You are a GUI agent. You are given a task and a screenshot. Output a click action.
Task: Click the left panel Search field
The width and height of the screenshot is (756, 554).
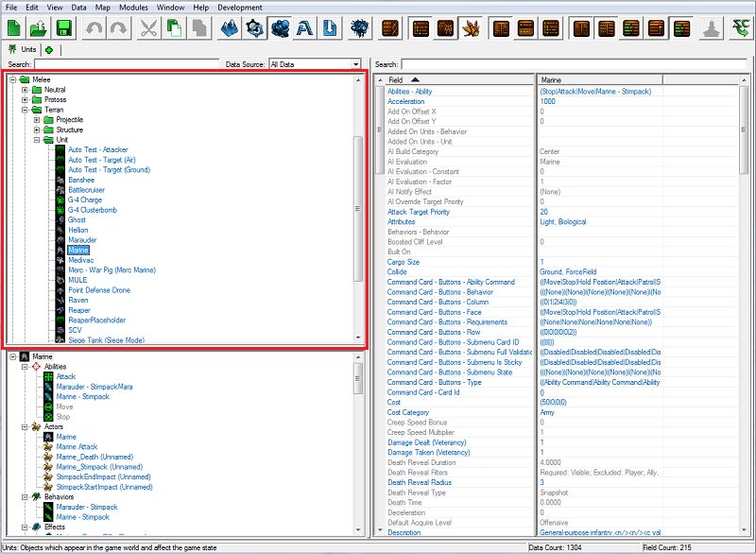127,64
